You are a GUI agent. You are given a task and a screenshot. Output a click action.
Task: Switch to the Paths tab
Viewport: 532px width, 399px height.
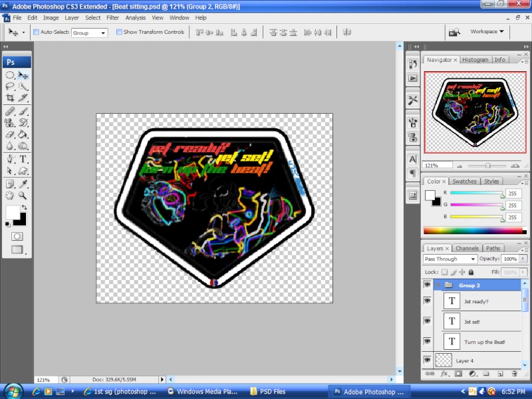coord(493,248)
